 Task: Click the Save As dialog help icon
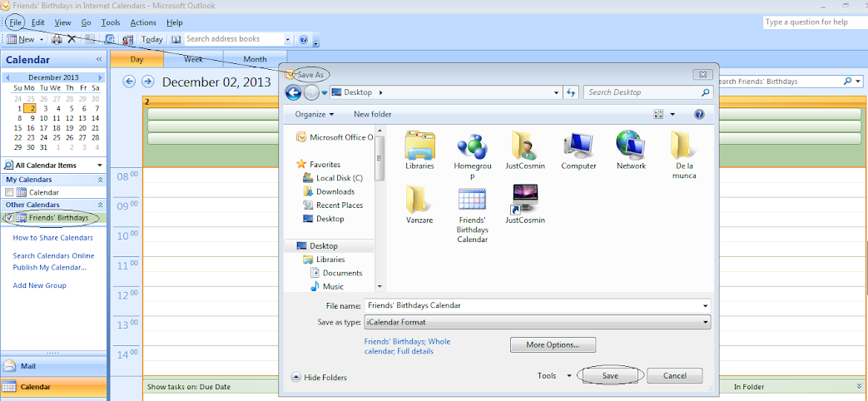point(698,114)
